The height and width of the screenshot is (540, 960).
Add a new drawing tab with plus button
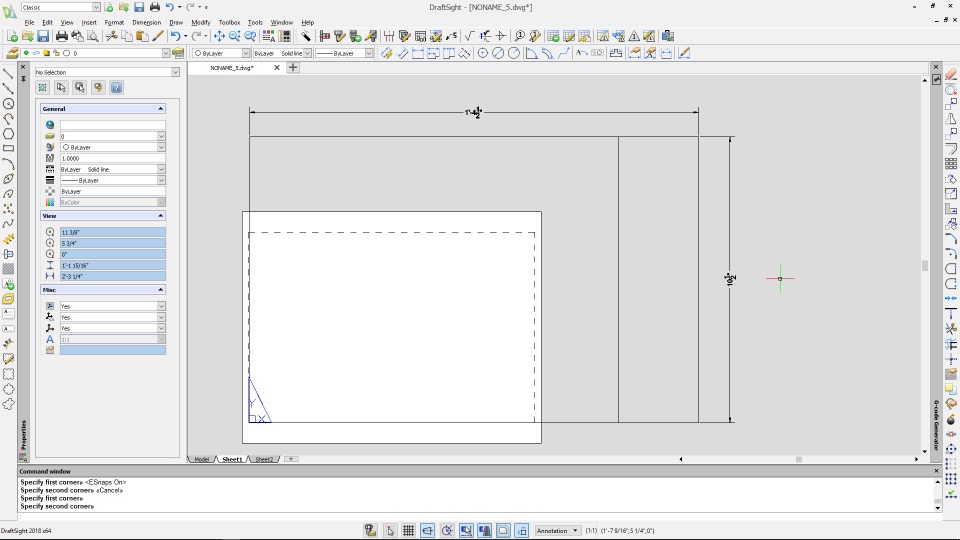293,68
